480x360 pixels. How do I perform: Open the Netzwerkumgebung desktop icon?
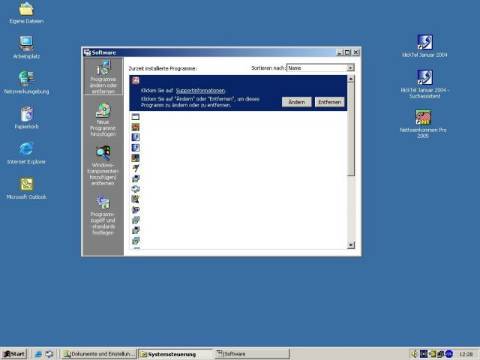click(x=26, y=82)
